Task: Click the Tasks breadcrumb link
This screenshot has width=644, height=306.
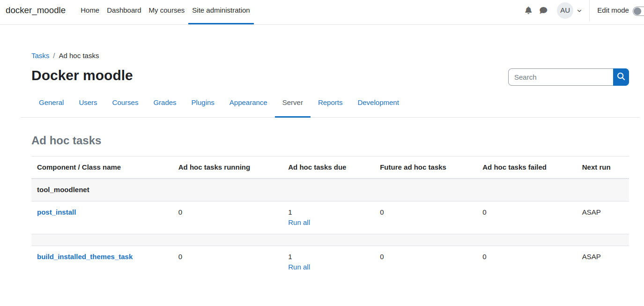Action: coord(40,56)
